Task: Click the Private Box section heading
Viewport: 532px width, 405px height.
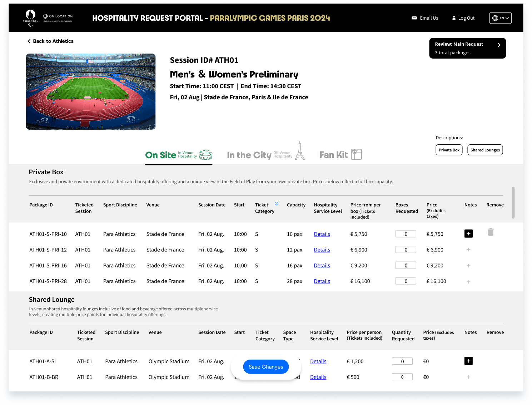Action: pyautogui.click(x=46, y=172)
